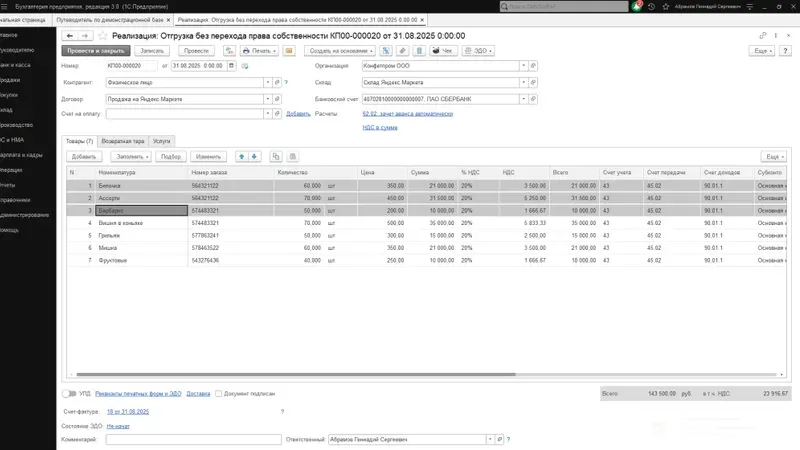Click the Чек receipt toolbar button
Viewport: 800px width, 450px height.
click(x=442, y=50)
